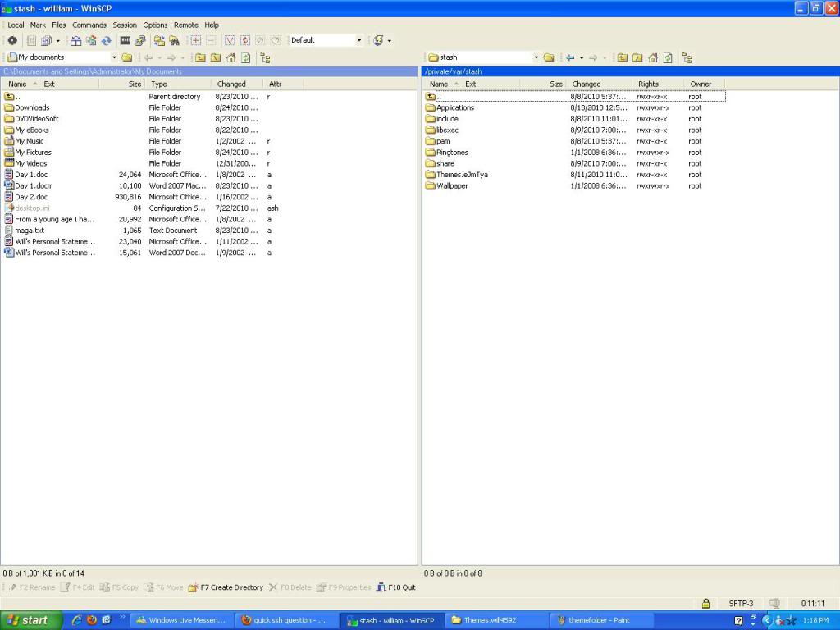
Task: Go to remote home directory icon
Action: 652,57
